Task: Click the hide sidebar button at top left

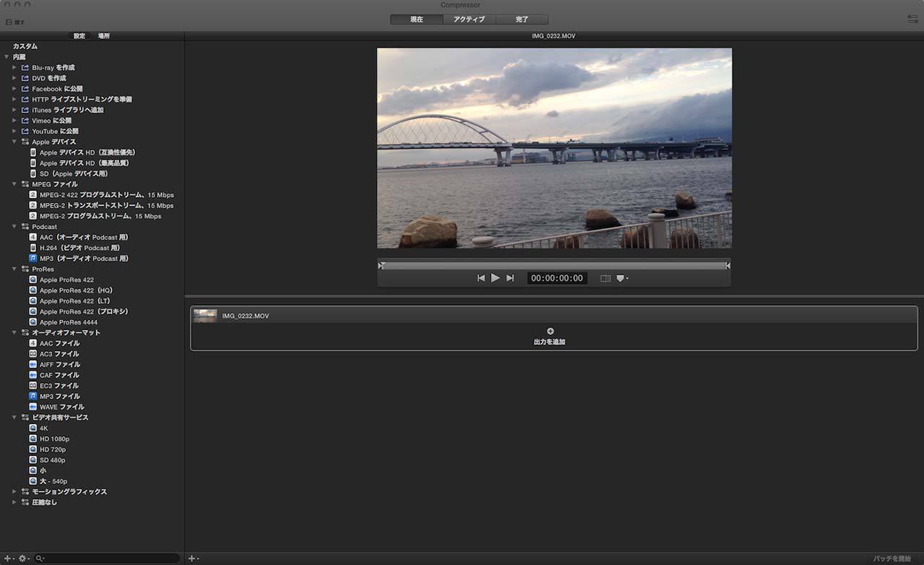Action: (x=15, y=22)
